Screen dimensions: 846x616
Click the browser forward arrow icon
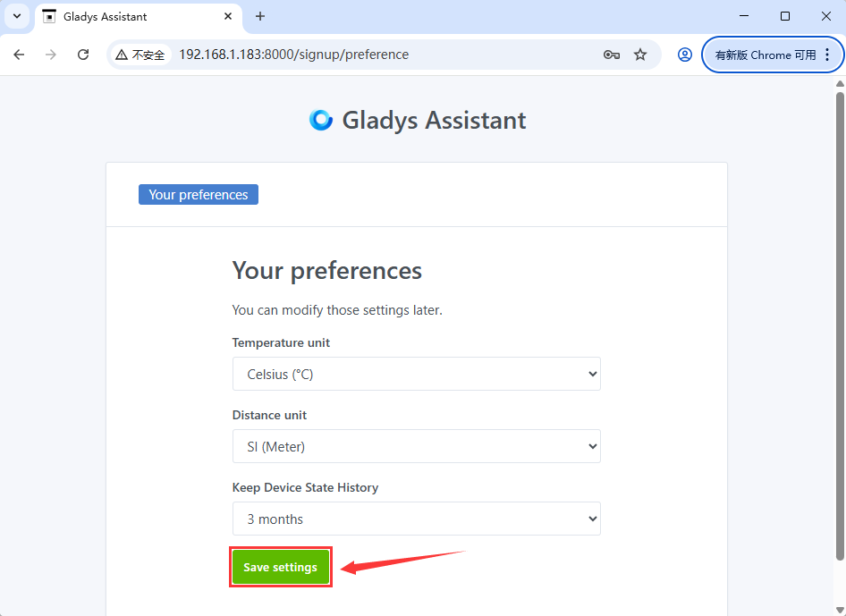(51, 55)
